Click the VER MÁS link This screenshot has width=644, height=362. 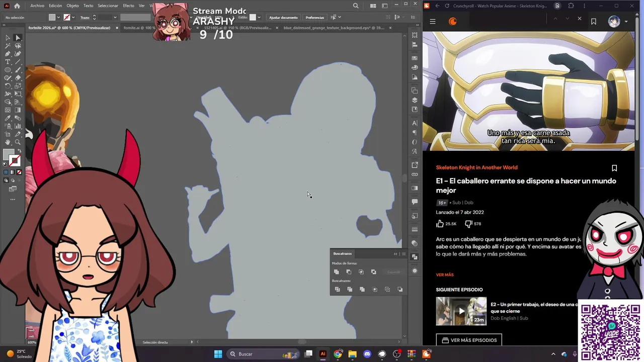point(445,275)
